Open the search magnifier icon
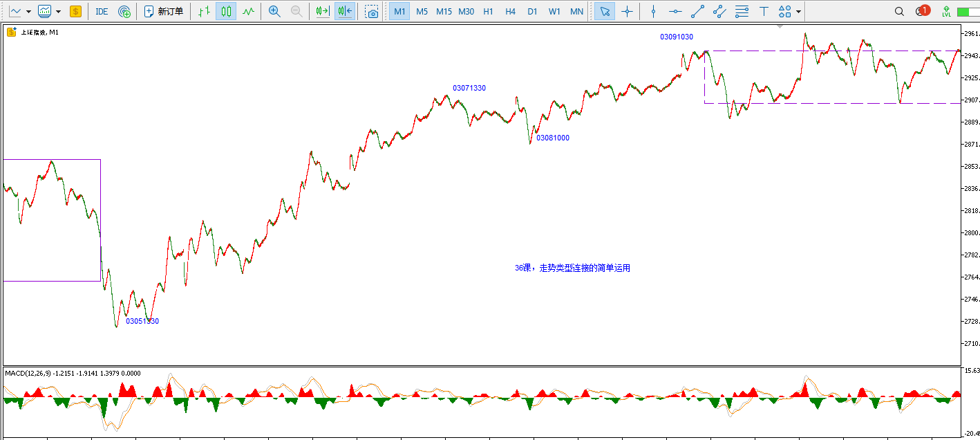 pos(899,11)
